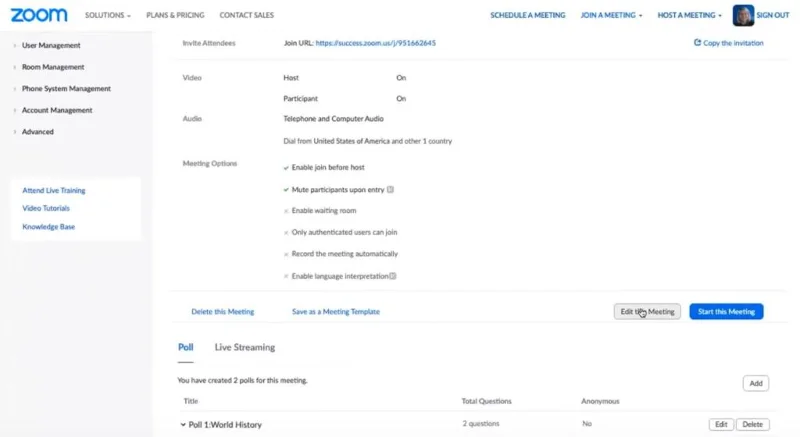This screenshot has height=437, width=800.
Task: Go to Contact Sales
Action: (246, 15)
